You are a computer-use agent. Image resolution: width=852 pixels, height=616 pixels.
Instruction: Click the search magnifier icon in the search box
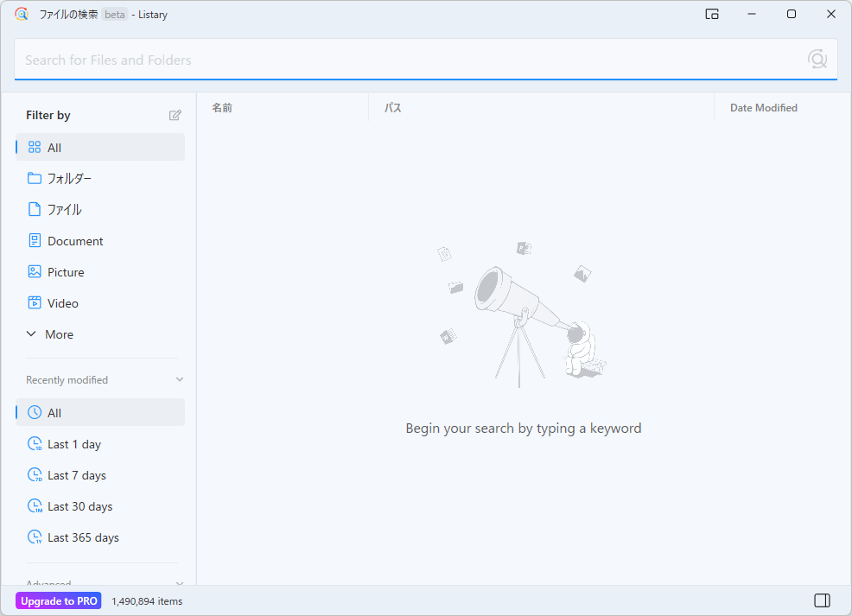(817, 59)
